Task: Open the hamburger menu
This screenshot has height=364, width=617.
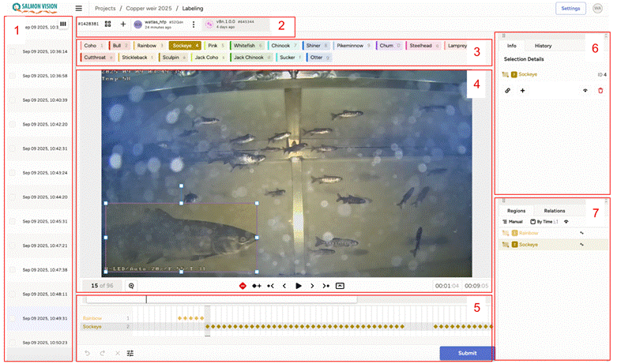Action: 78,8
